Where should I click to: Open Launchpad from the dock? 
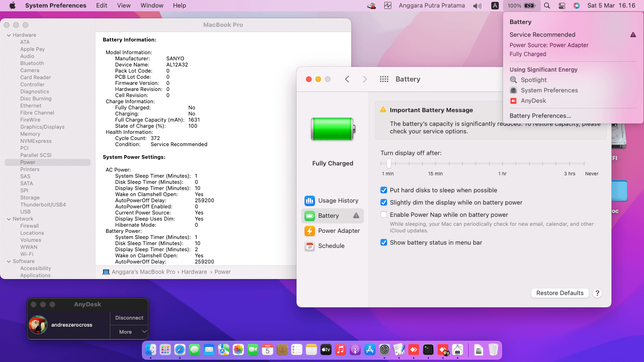165,349
